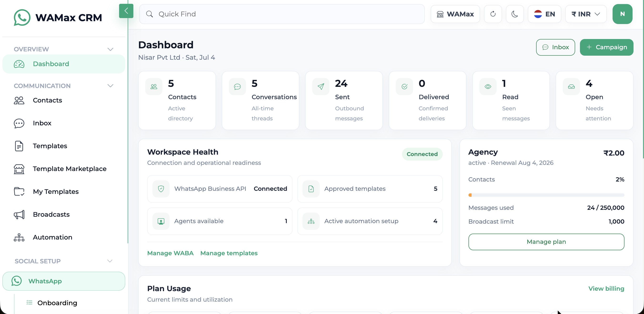Viewport: 644px width, 314px height.
Task: Click the Conversations stat card icon
Action: [x=237, y=87]
